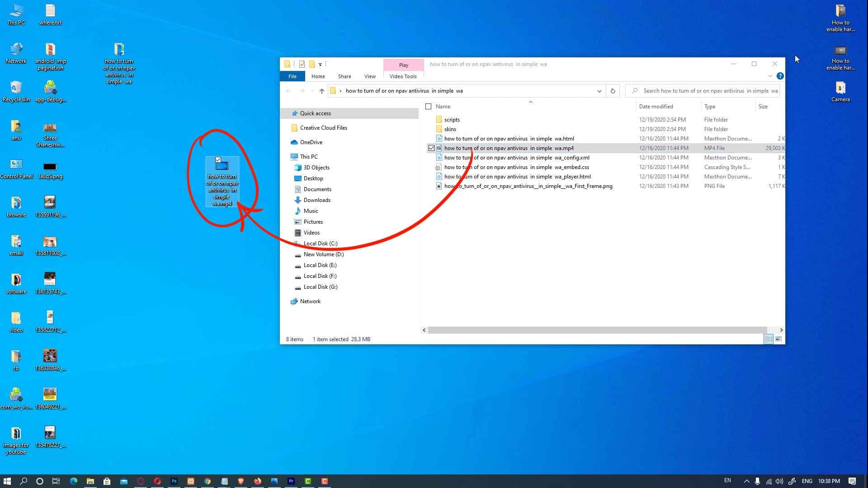Image resolution: width=868 pixels, height=488 pixels.
Task: Click the search box in Explorer
Action: [703, 91]
